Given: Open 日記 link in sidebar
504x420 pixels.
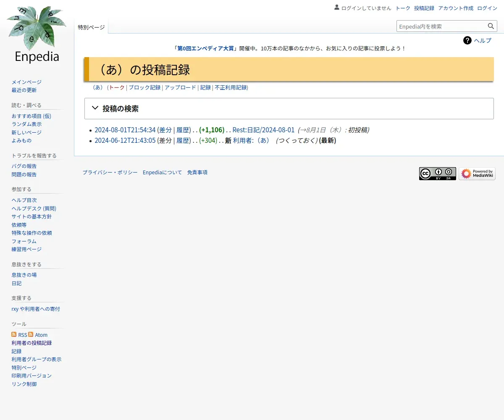Looking at the screenshot, I should tap(16, 283).
